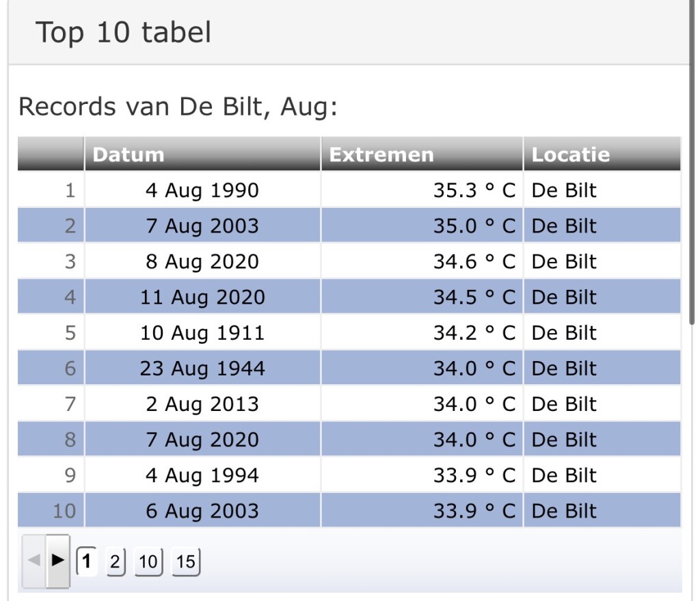The width and height of the screenshot is (700, 601).
Task: Click the previous page arrow button
Action: coord(34,561)
